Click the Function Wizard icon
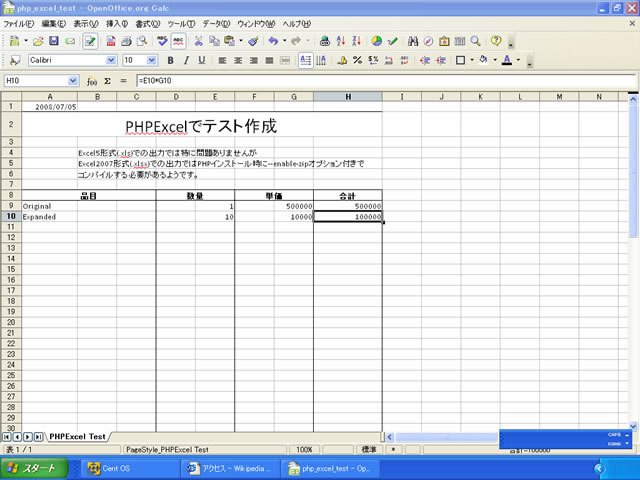 pos(91,80)
